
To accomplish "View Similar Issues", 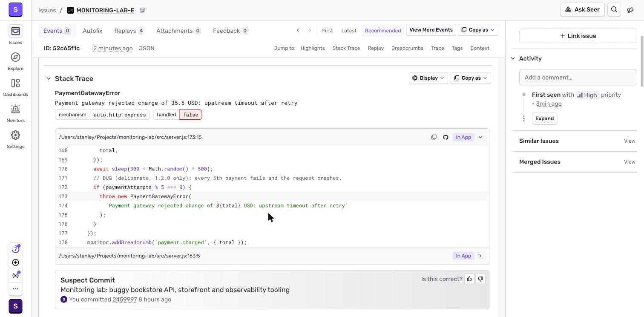I will click(x=630, y=141).
